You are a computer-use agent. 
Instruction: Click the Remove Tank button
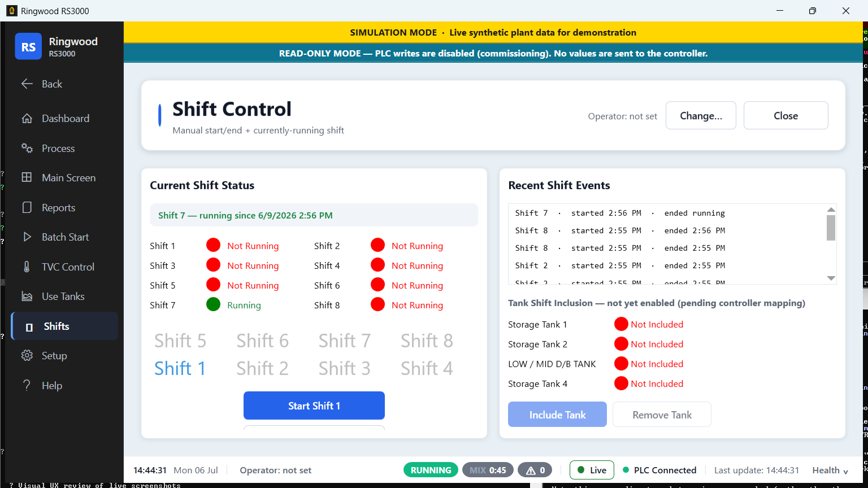point(662,415)
